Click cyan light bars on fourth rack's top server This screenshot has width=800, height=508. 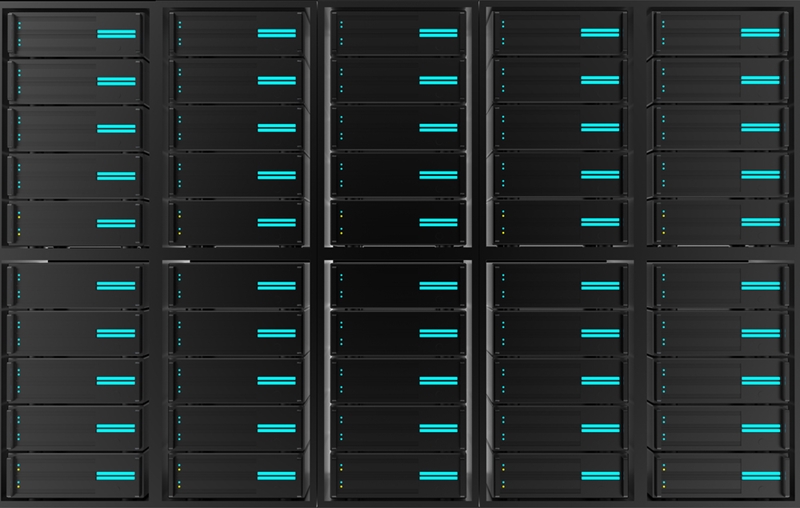[x=599, y=34]
